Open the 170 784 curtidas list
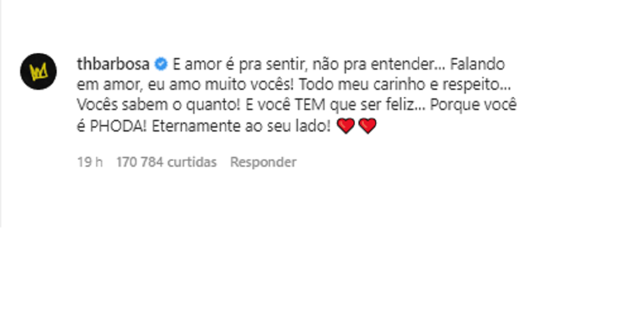The width and height of the screenshot is (644, 321). tap(166, 162)
